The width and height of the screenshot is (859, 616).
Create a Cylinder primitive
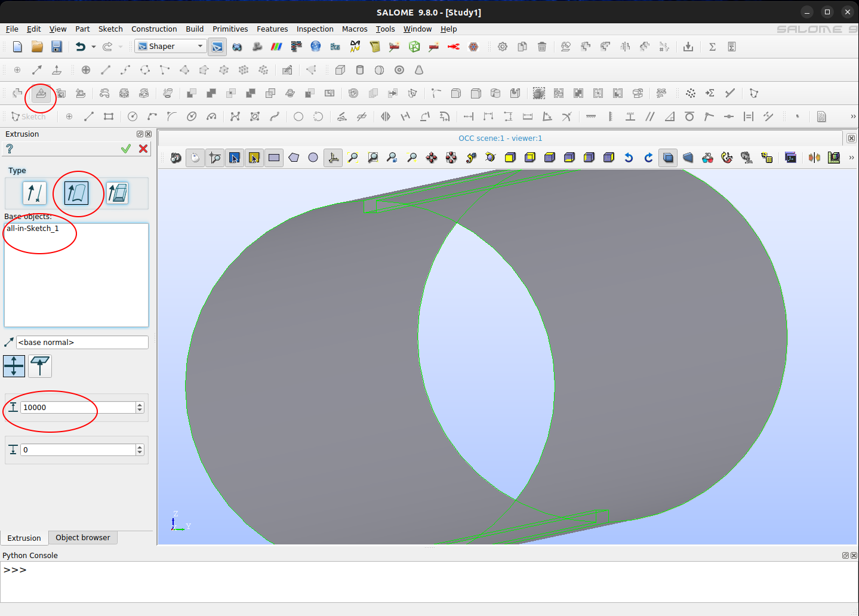point(360,70)
